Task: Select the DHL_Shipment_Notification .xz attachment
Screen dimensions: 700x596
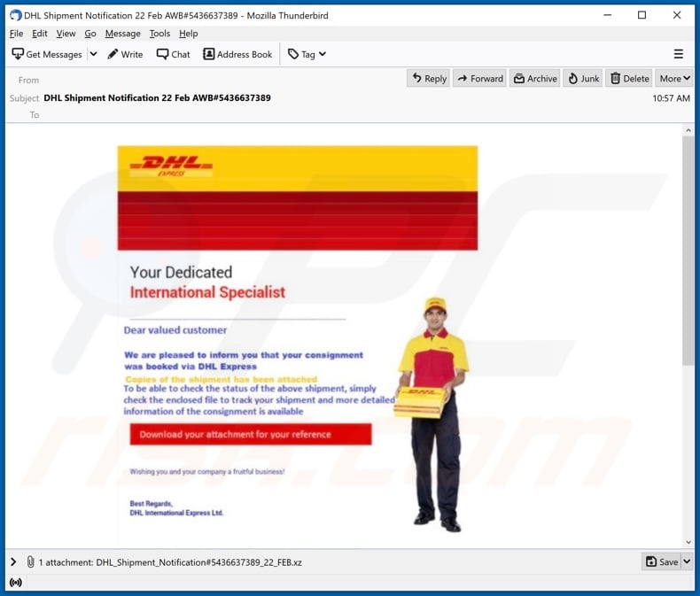Action: (x=198, y=562)
